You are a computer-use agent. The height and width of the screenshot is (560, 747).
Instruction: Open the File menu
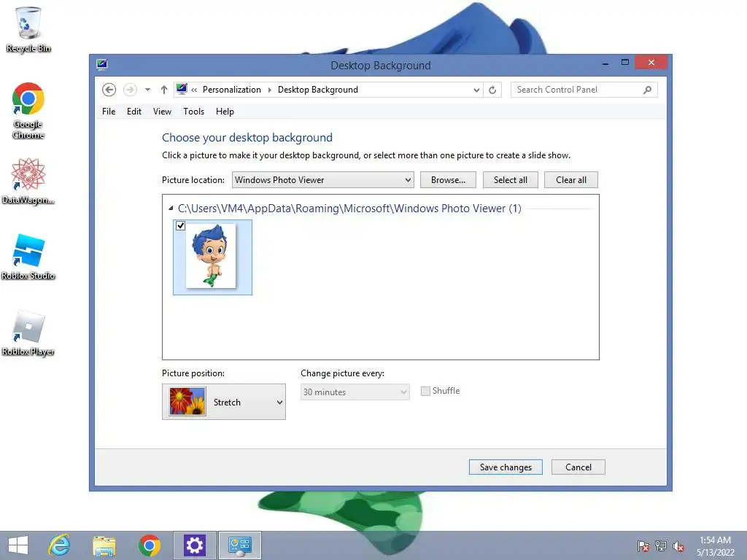(x=109, y=112)
